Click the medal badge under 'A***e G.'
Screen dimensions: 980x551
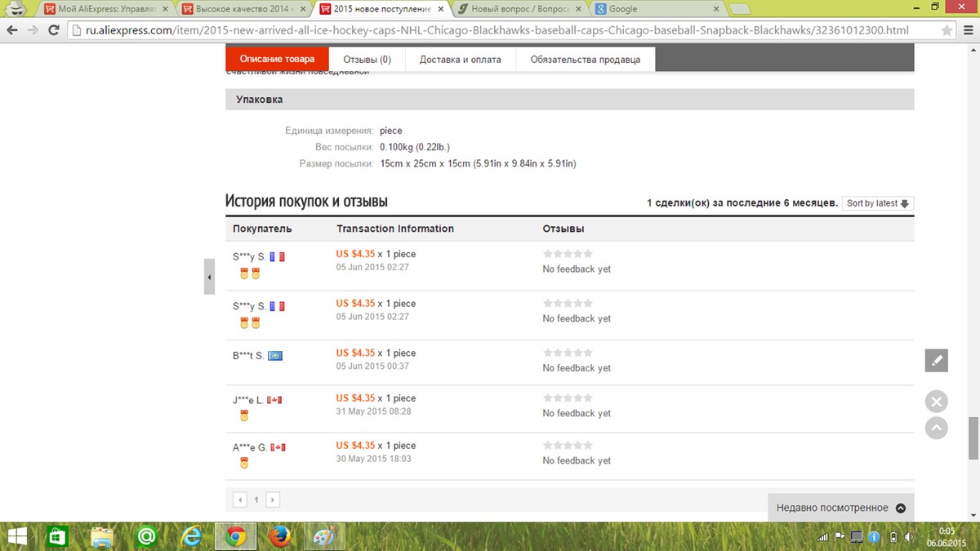pos(244,463)
